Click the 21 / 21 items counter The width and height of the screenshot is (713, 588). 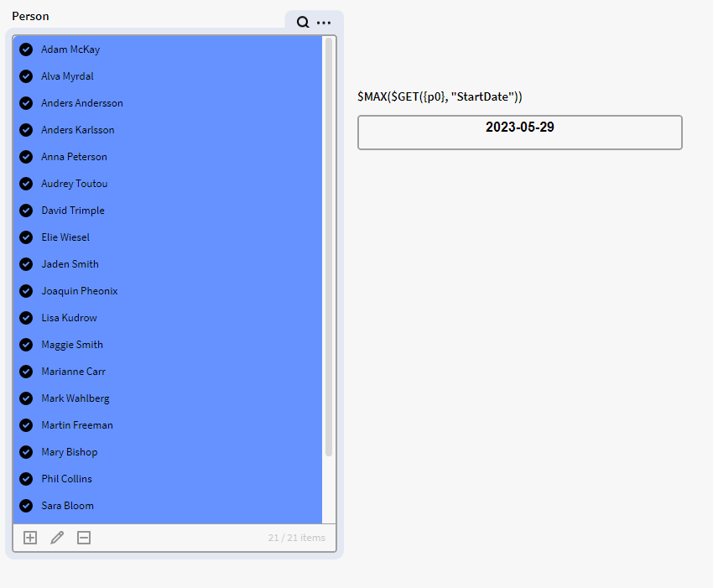[296, 538]
